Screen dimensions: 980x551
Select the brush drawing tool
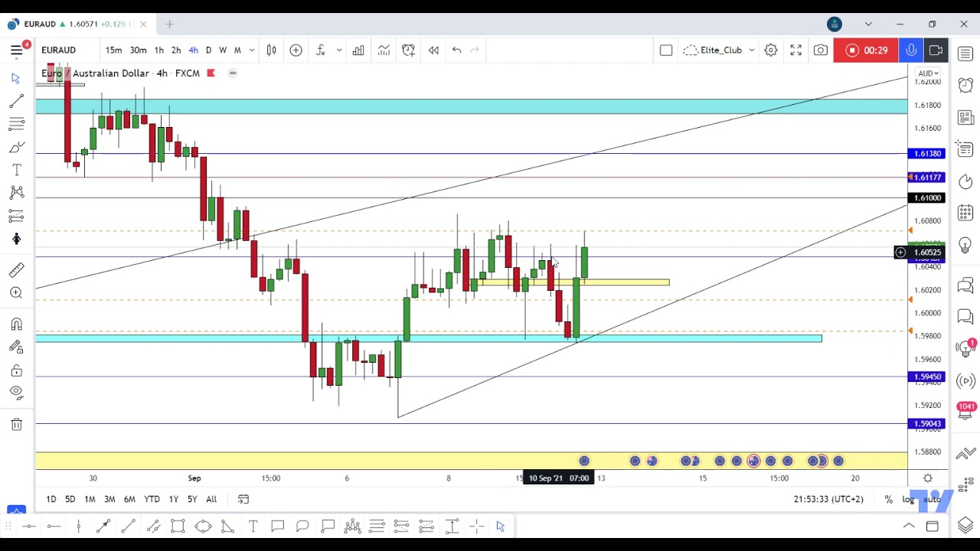16,147
